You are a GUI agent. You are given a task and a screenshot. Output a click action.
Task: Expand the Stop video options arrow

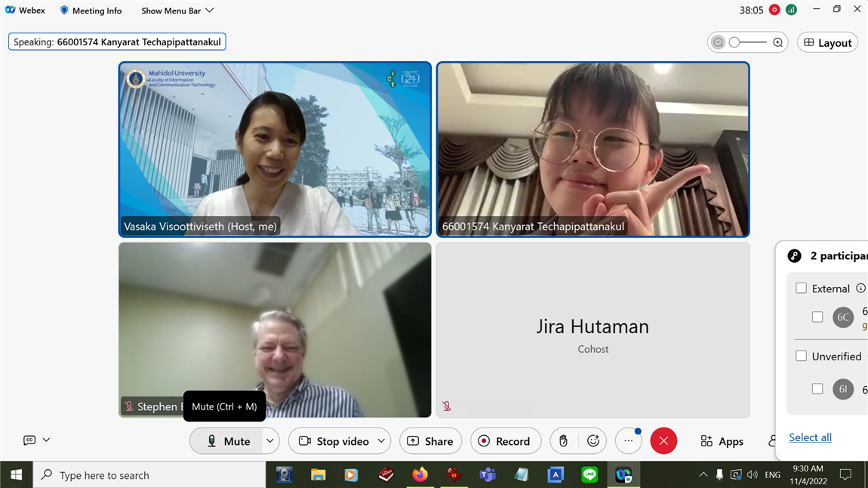pos(381,441)
